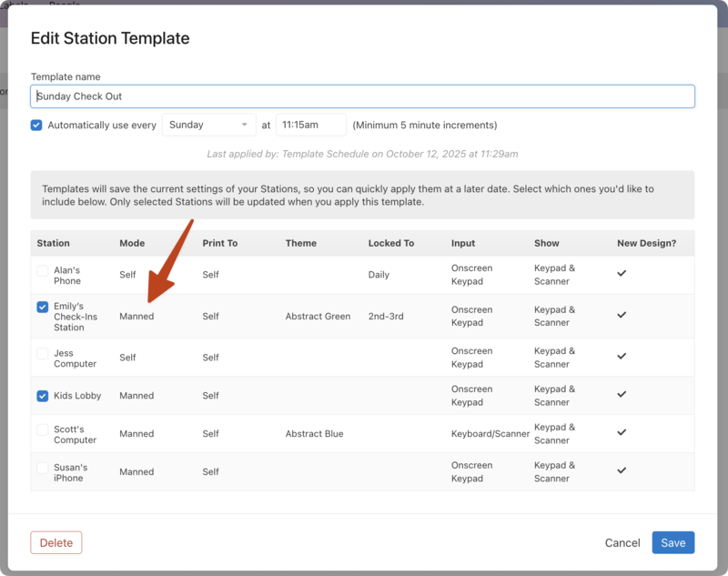Tick the Susan's iPhone station checkbox

[43, 468]
